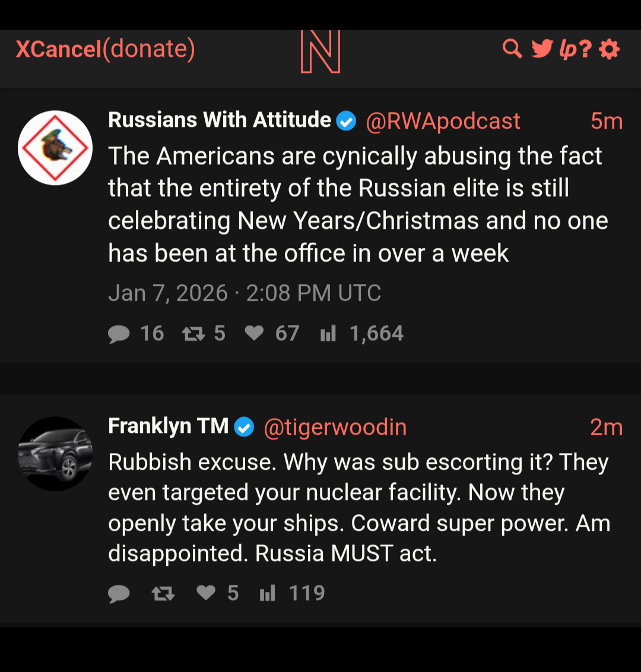Open the Liberapay "lp" donation icon

(567, 50)
